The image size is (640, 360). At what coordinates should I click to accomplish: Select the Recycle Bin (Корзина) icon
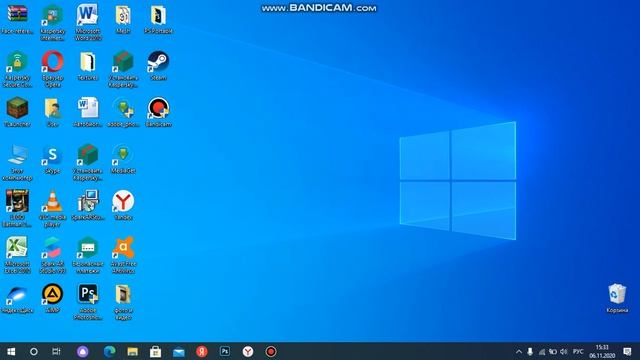pos(617,298)
